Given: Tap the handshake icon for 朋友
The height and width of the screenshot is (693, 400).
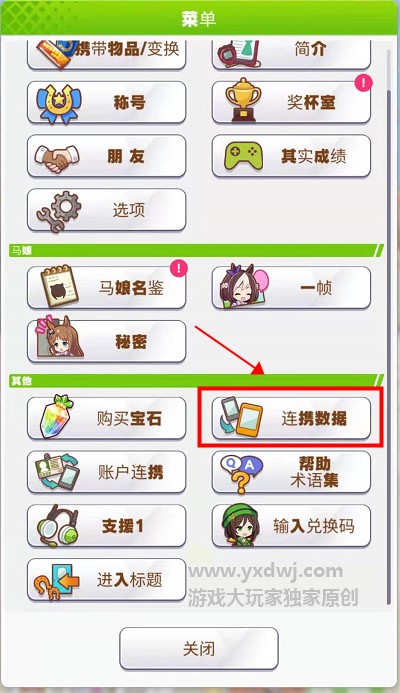Looking at the screenshot, I should point(57,157).
